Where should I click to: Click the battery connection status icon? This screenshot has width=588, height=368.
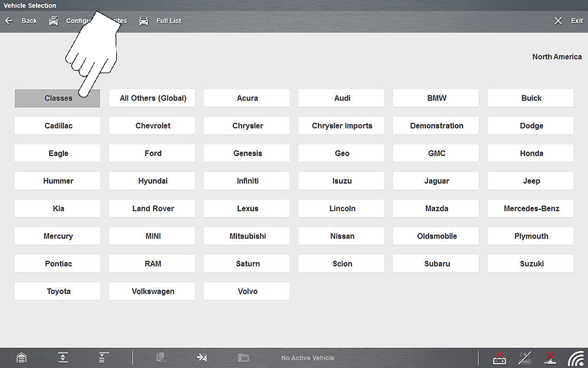[499, 358]
